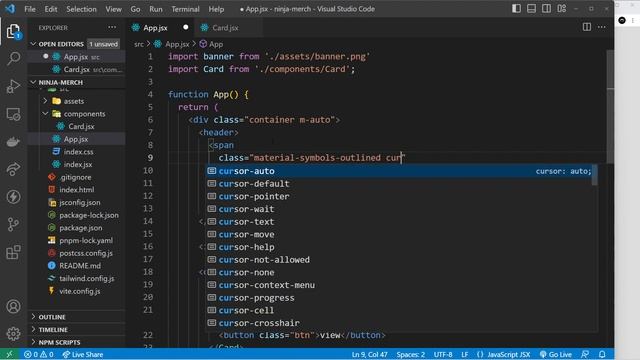
Task: Click the suggestion list scrollbar
Action: tap(595, 175)
